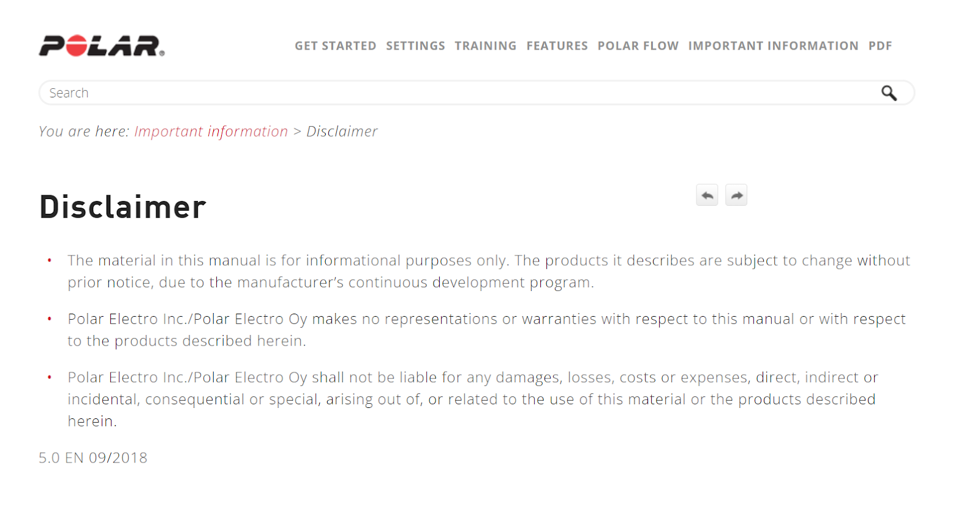The image size is (980, 517).
Task: Open the FEATURES menu
Action: [557, 45]
